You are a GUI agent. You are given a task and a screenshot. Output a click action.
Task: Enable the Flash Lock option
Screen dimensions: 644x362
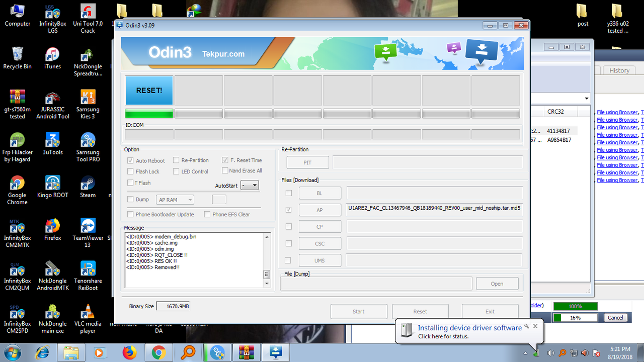pyautogui.click(x=131, y=171)
